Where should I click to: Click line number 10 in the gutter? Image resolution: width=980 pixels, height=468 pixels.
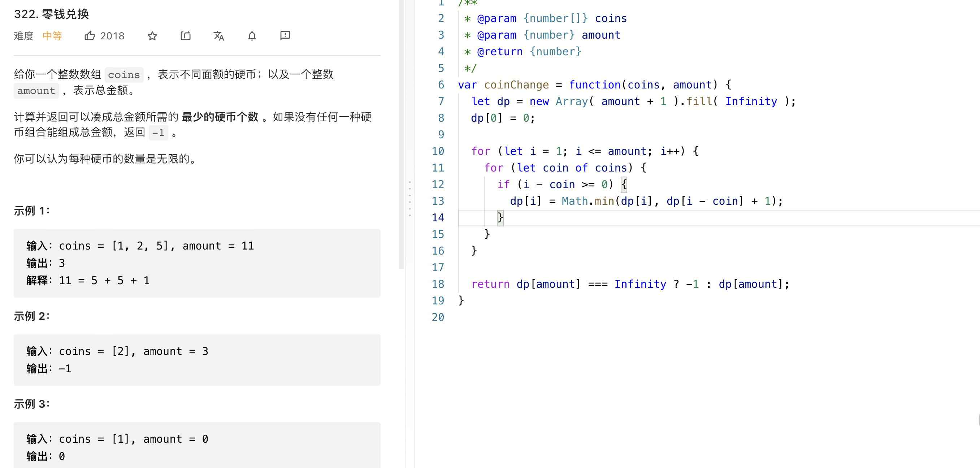[x=438, y=151]
